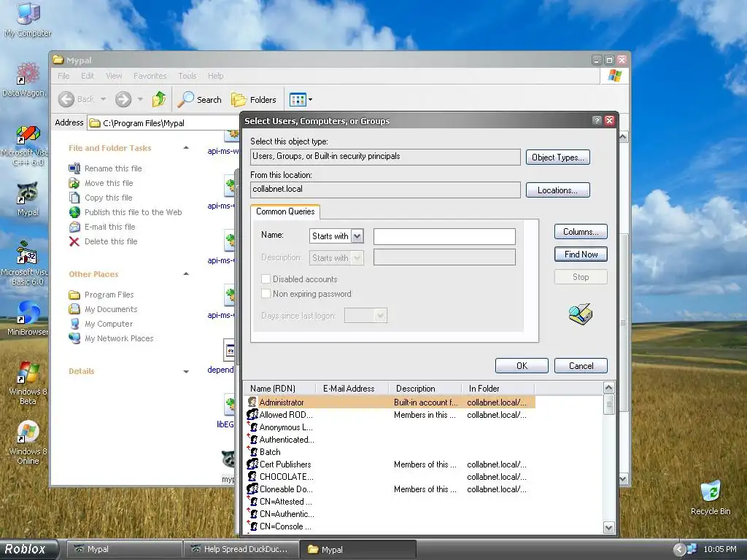This screenshot has width=747, height=560.
Task: Go to My Network Places link
Action: click(x=119, y=338)
